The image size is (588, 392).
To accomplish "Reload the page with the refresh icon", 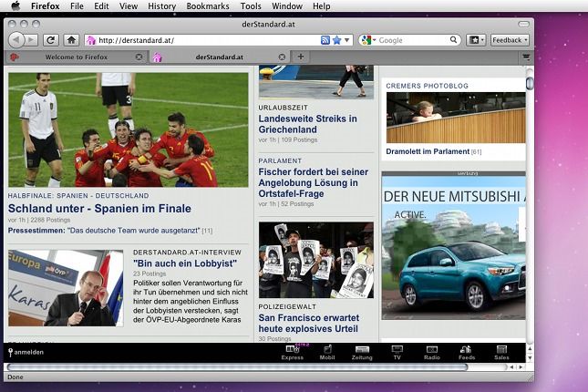I will [x=51, y=40].
